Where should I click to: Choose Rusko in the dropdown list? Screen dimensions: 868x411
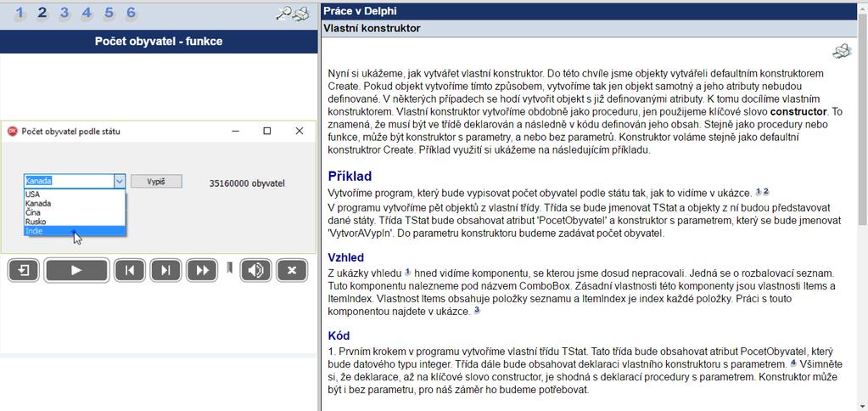coord(75,222)
